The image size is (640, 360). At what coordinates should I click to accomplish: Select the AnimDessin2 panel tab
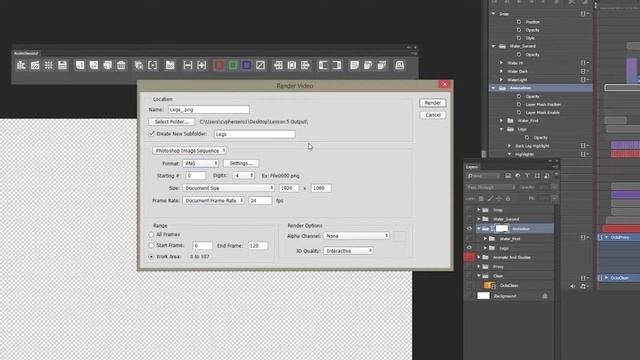pos(26,53)
